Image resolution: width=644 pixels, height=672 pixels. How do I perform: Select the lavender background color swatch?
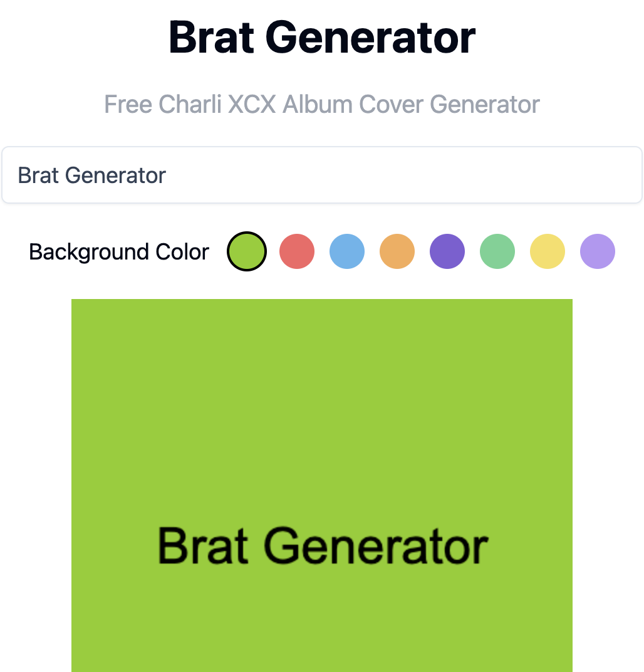pyautogui.click(x=597, y=251)
